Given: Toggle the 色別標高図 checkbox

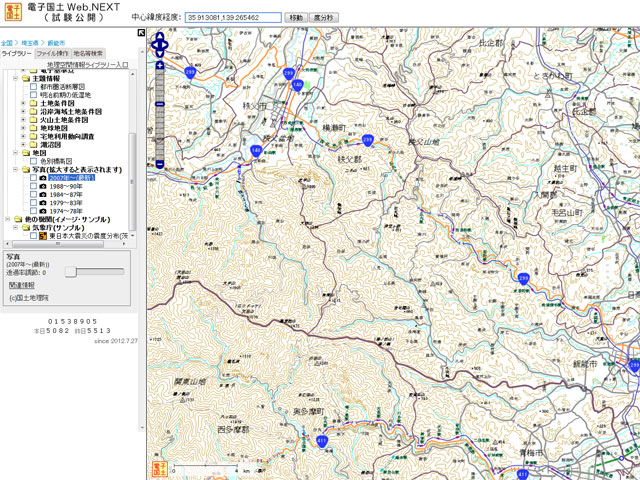Looking at the screenshot, I should [33, 160].
